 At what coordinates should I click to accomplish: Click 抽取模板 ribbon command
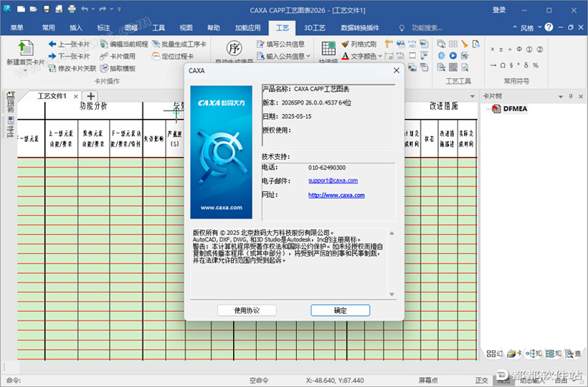tap(118, 68)
